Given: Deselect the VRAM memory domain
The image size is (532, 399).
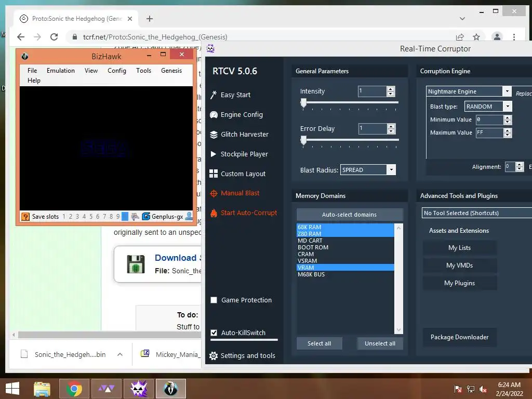Looking at the screenshot, I should point(345,268).
